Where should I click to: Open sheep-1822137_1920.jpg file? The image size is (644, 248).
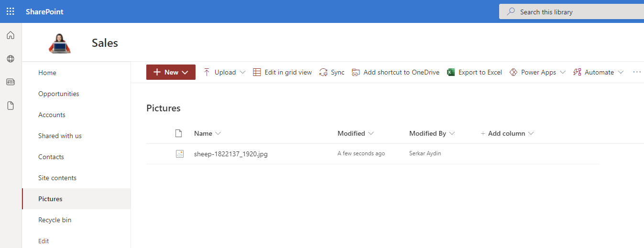(230, 154)
